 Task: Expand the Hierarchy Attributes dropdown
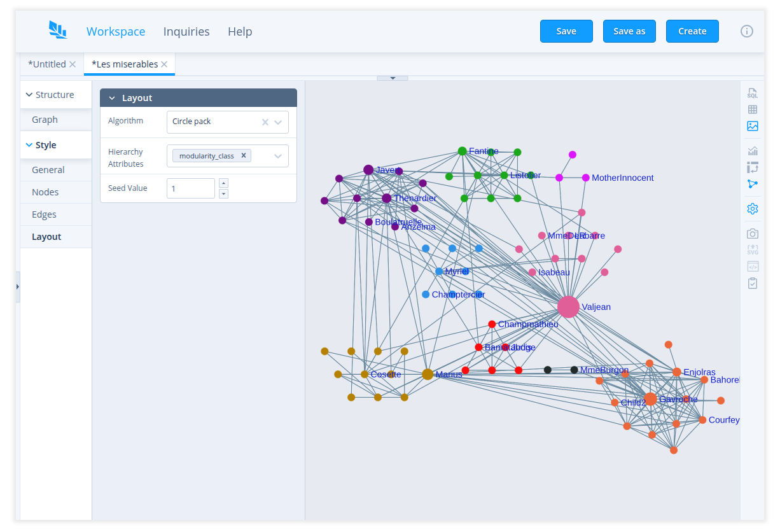point(278,156)
